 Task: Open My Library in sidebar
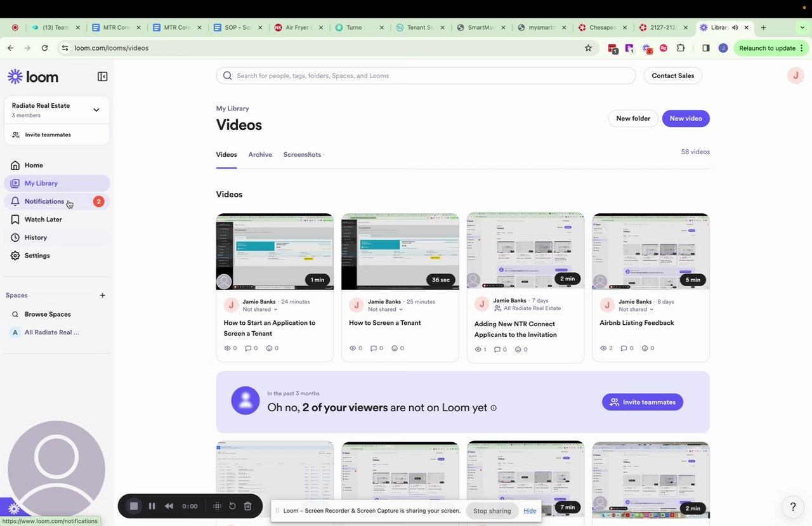[x=57, y=183]
